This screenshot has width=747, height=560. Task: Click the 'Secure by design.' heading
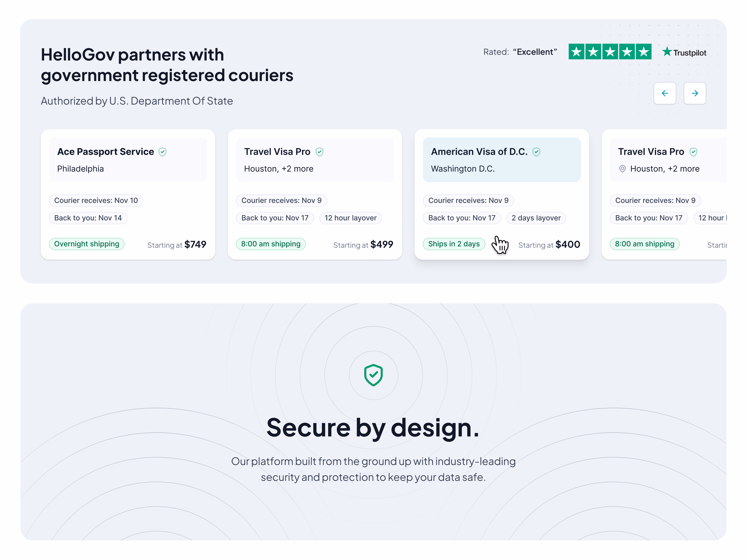(373, 428)
